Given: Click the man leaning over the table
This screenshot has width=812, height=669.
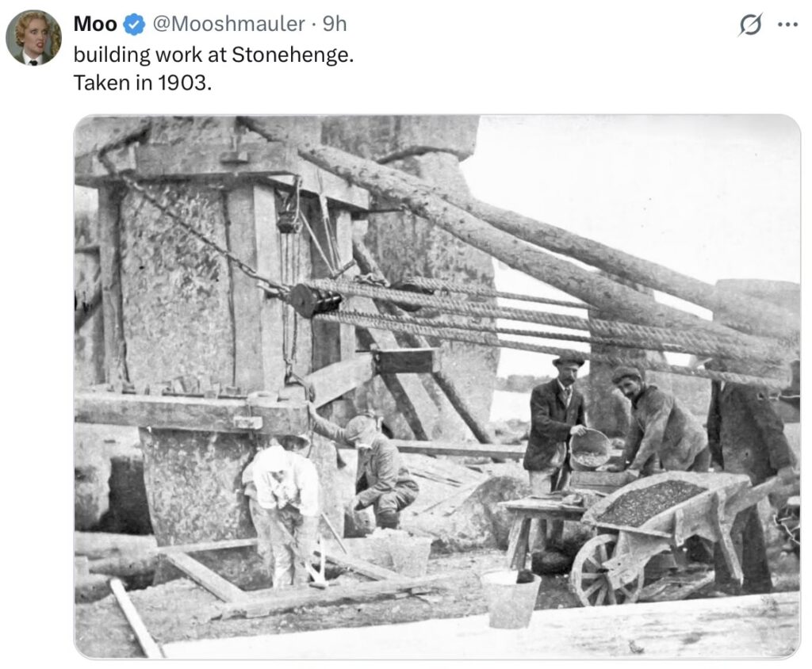Looking at the screenshot, I should pyautogui.click(x=659, y=420).
